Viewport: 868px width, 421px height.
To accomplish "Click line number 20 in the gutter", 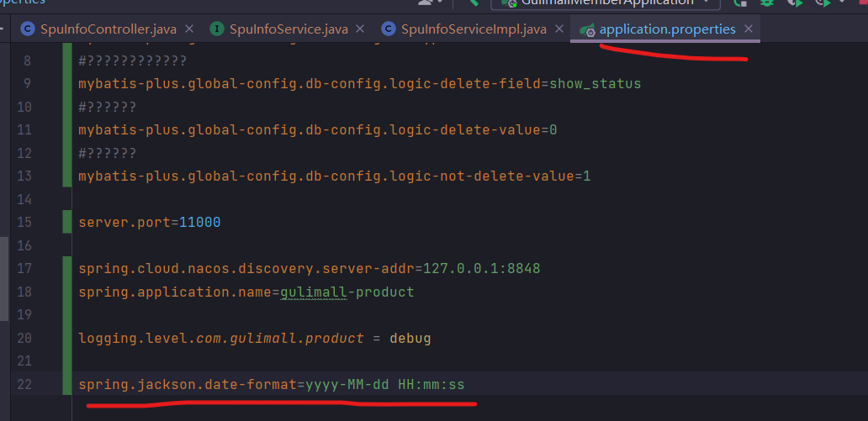I will (24, 338).
